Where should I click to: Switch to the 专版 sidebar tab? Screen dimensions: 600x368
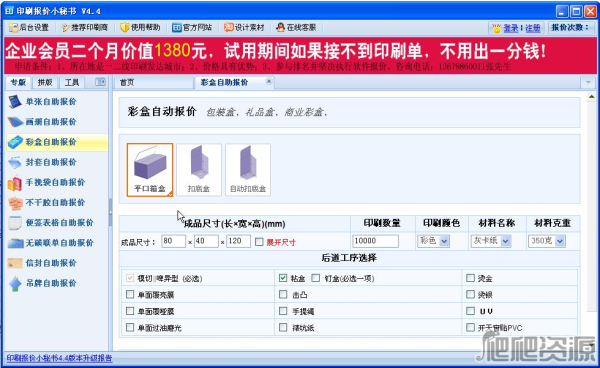pos(18,82)
